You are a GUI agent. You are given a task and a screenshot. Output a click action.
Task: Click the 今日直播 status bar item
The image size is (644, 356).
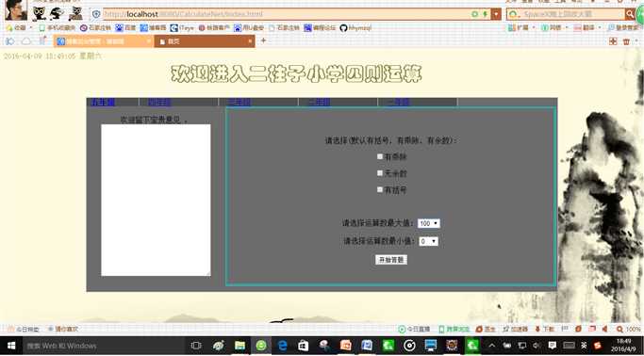click(x=414, y=329)
